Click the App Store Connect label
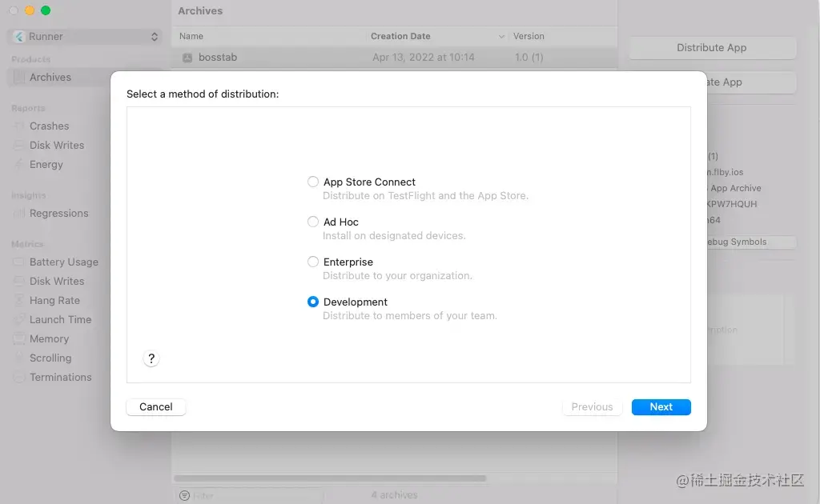 (x=369, y=182)
